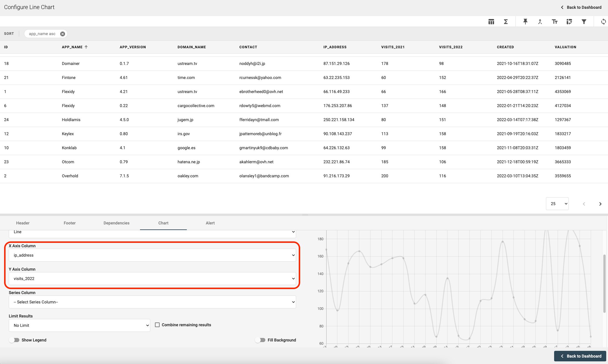The height and width of the screenshot is (364, 608).
Task: Switch to the Dependencies tab
Action: pyautogui.click(x=116, y=223)
